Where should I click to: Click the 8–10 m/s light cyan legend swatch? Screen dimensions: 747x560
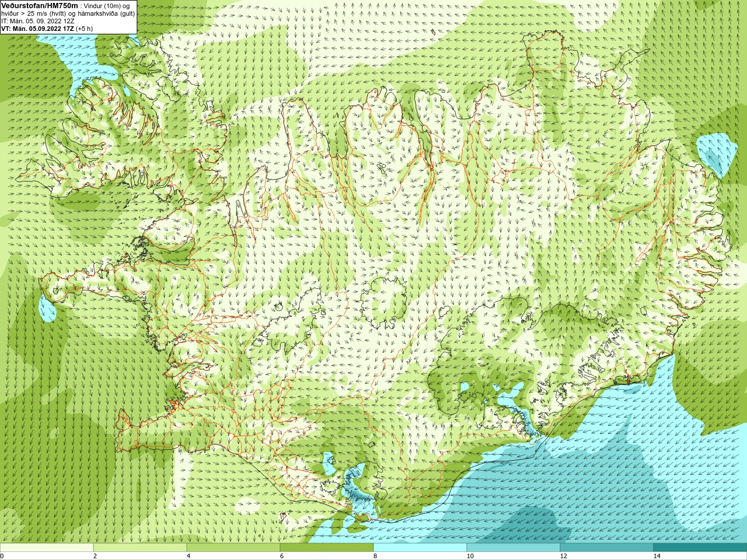pos(420,548)
